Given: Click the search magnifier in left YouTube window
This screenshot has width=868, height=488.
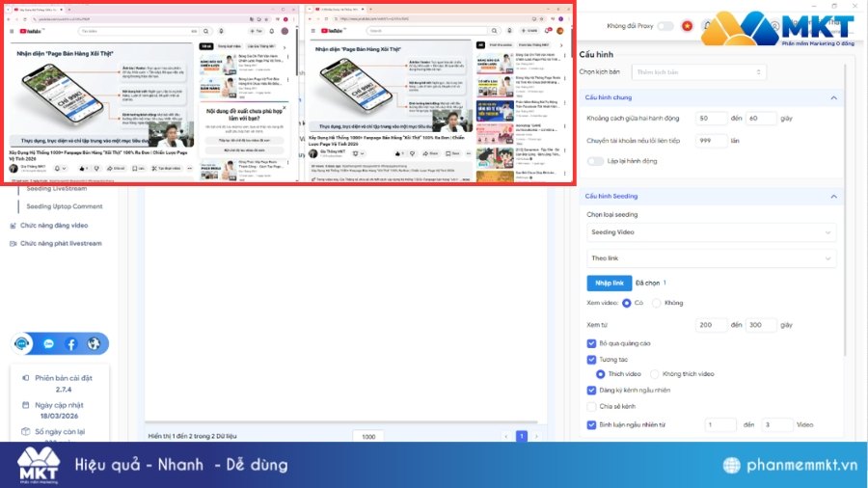Looking at the screenshot, I should 206,32.
